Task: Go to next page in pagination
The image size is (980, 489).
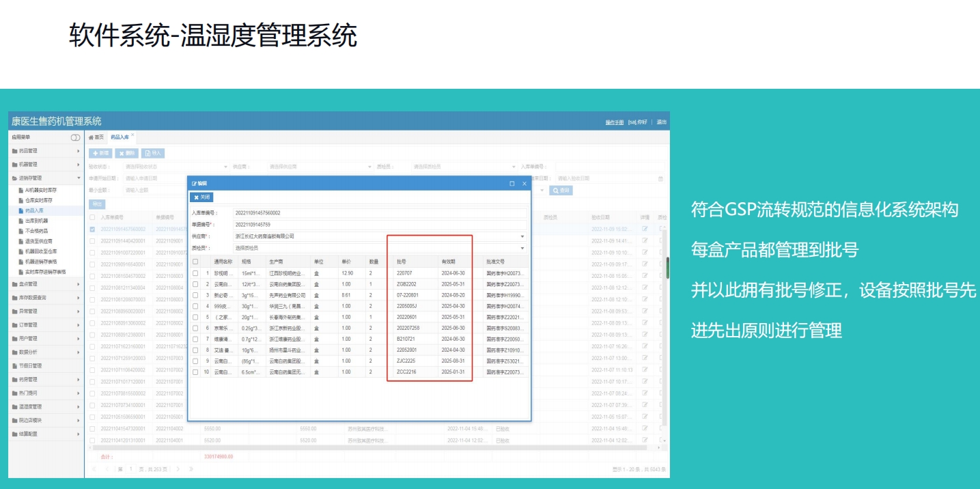Action: click(x=178, y=469)
